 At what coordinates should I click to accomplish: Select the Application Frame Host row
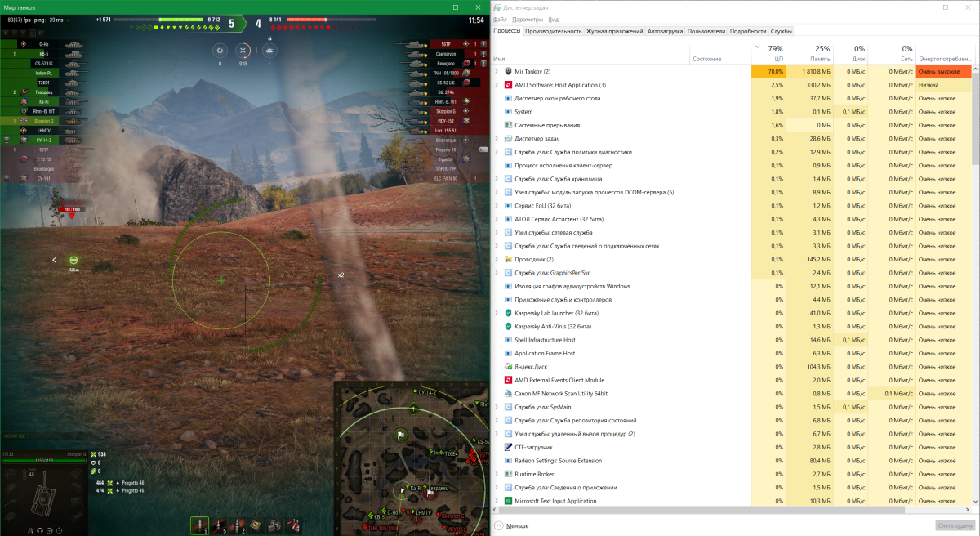pyautogui.click(x=732, y=353)
